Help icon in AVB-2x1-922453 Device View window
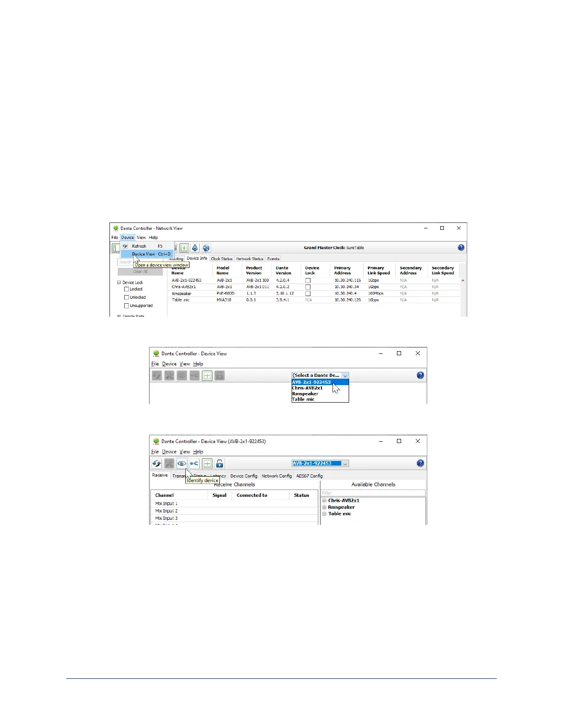Viewport: 563px width, 728px height. click(x=420, y=463)
